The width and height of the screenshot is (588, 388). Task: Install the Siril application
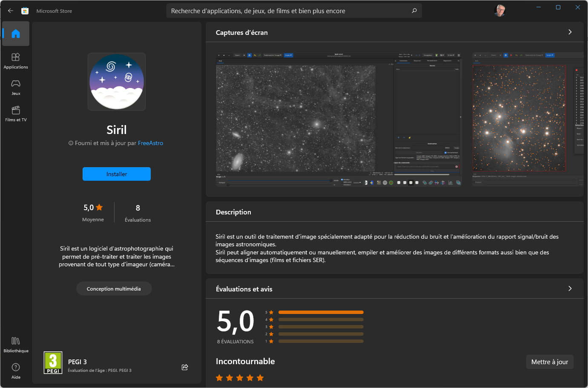tap(117, 174)
